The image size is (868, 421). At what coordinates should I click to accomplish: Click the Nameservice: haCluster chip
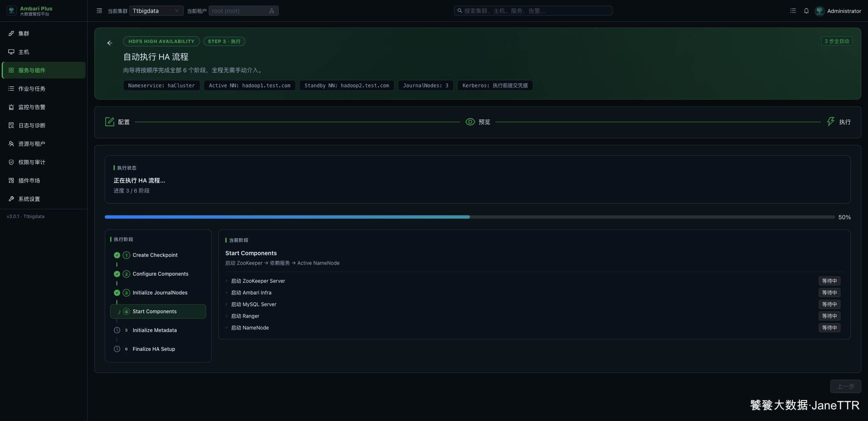coord(161,86)
